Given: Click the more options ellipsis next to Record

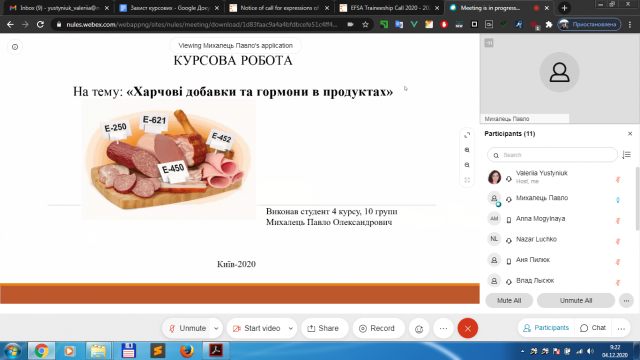Looking at the screenshot, I should pyautogui.click(x=443, y=328).
